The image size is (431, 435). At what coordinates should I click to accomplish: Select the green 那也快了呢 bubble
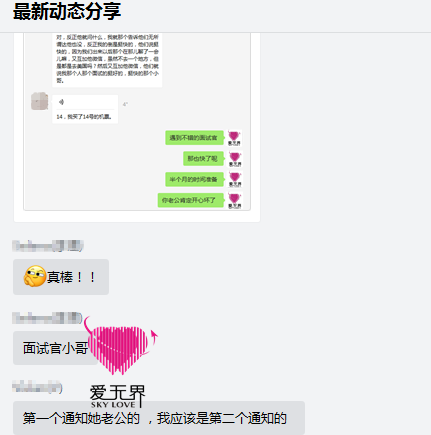(203, 159)
